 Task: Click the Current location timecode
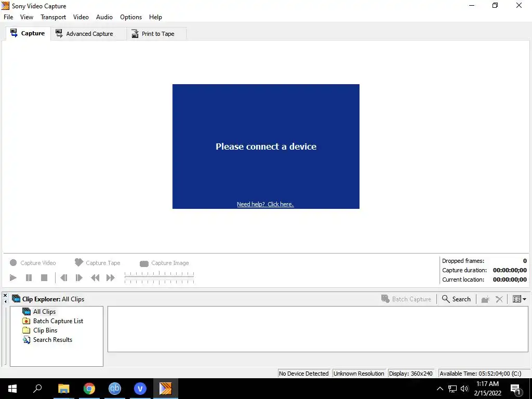pyautogui.click(x=510, y=280)
